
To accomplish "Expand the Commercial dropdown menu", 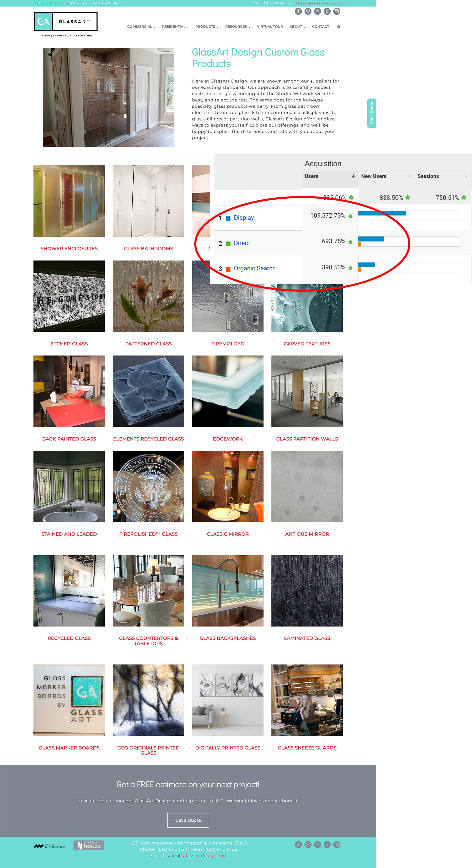I will (x=141, y=27).
